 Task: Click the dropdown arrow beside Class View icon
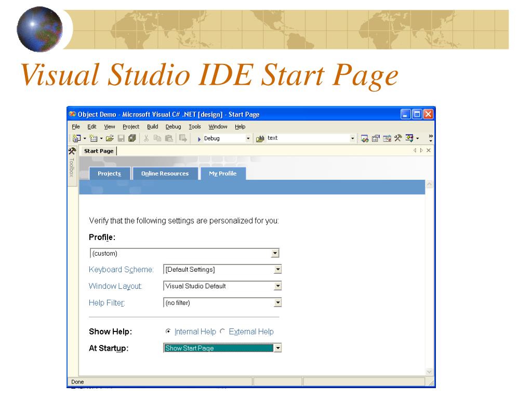417,138
